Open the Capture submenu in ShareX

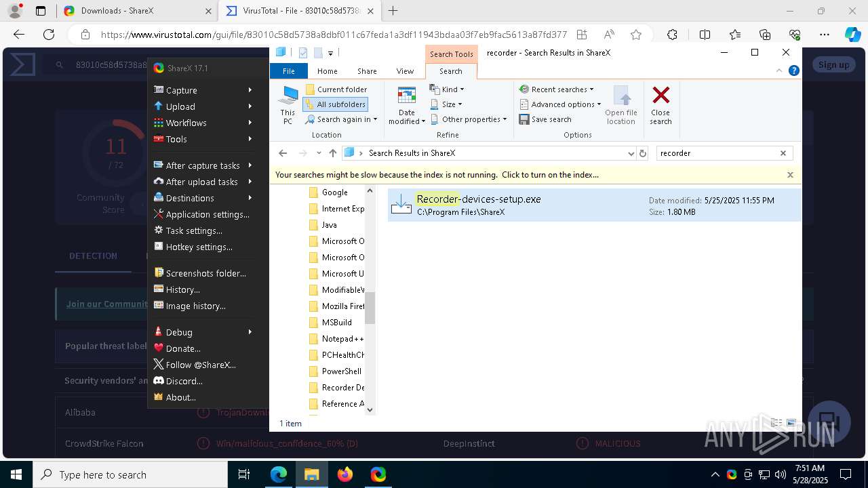(201, 90)
